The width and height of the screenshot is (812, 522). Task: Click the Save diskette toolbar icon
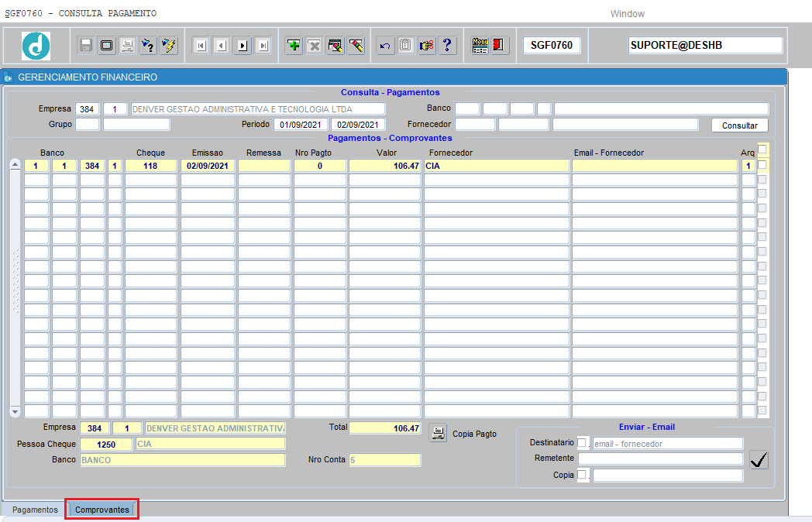pyautogui.click(x=86, y=46)
